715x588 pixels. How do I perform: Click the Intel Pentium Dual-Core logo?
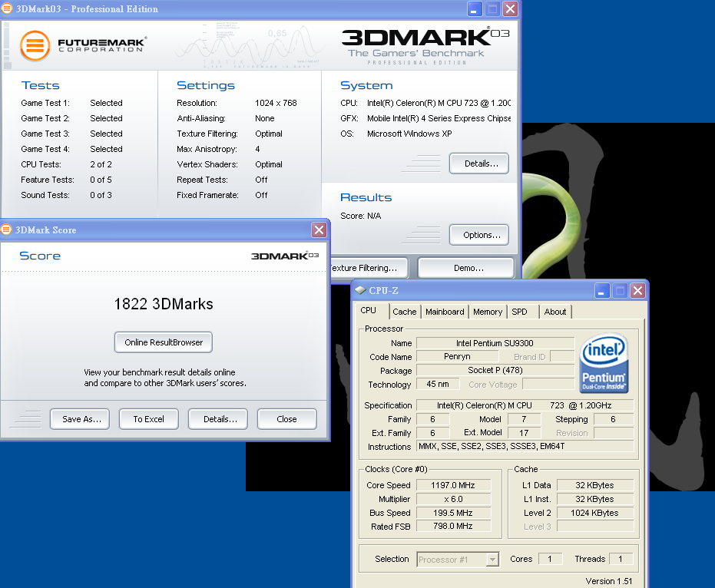pyautogui.click(x=604, y=363)
